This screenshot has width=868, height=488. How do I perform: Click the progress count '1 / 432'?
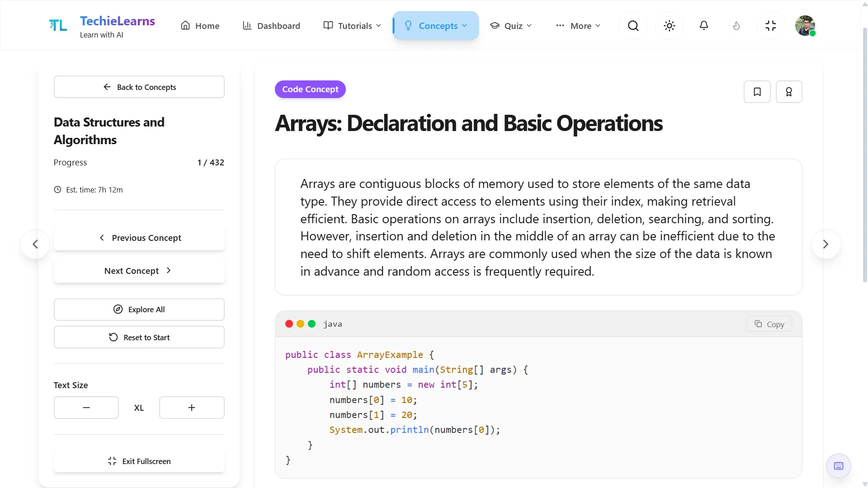(211, 163)
